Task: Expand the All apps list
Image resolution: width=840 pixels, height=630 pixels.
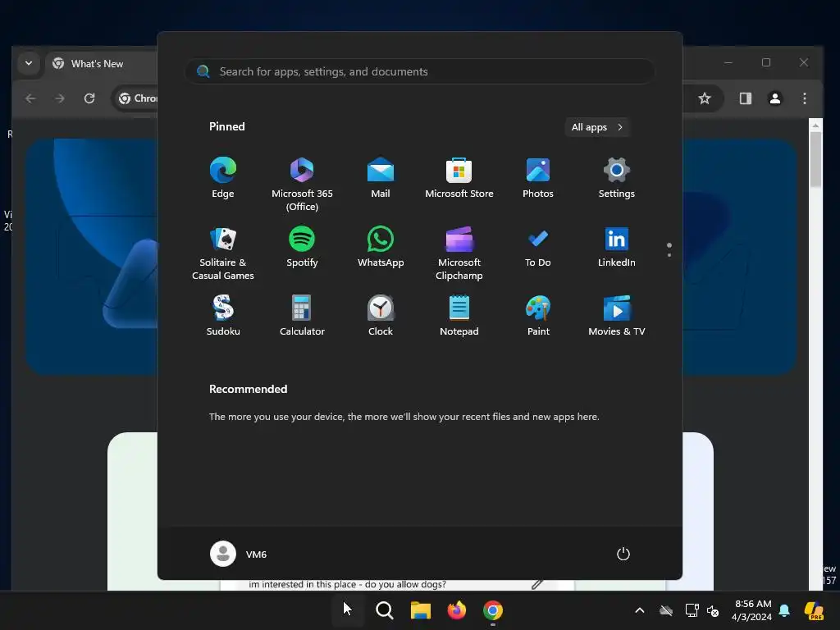Action: point(597,127)
